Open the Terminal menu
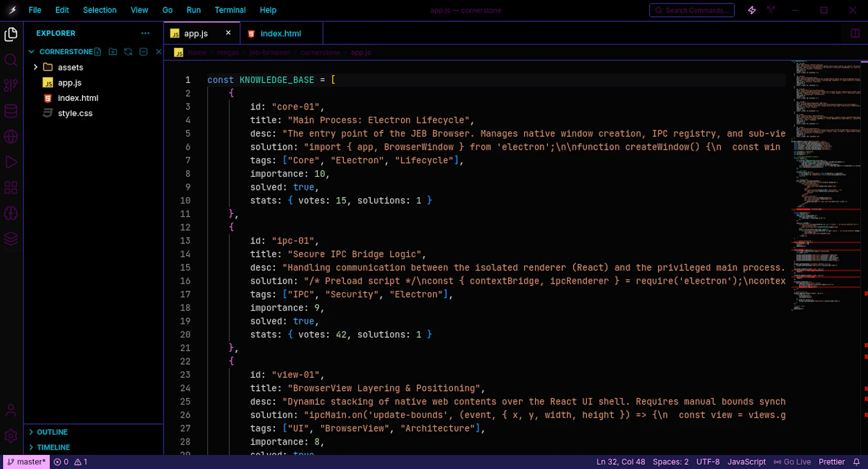The height and width of the screenshot is (469, 868). 230,10
